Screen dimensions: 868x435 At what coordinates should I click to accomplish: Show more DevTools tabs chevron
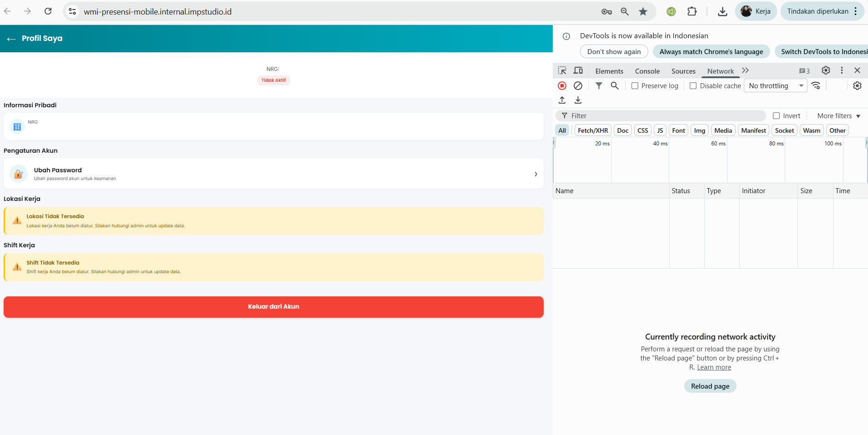[x=745, y=70]
